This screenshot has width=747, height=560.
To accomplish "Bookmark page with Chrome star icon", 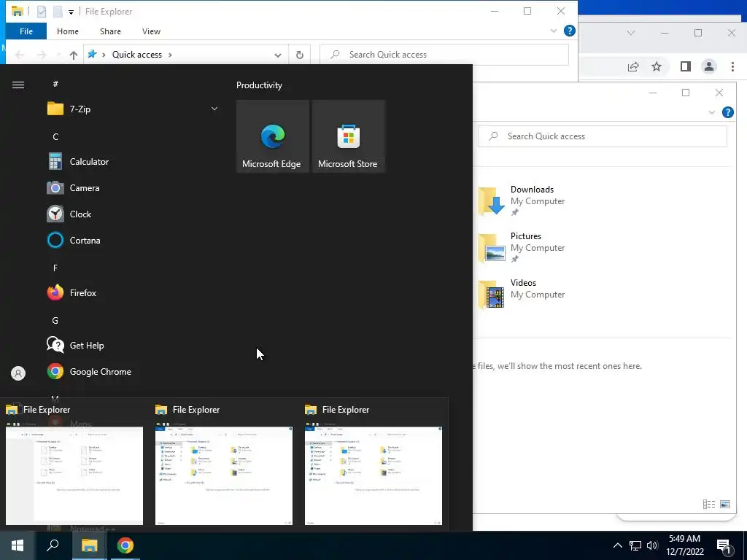I will click(x=657, y=66).
